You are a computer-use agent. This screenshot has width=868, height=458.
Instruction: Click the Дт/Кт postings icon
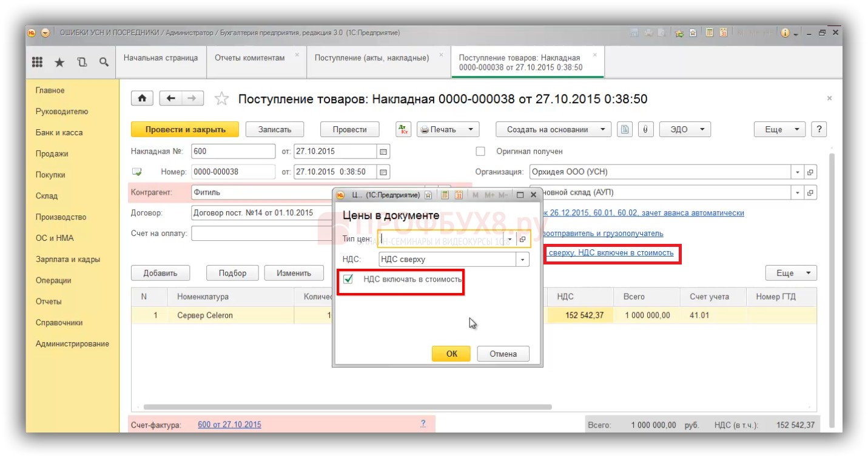403,129
